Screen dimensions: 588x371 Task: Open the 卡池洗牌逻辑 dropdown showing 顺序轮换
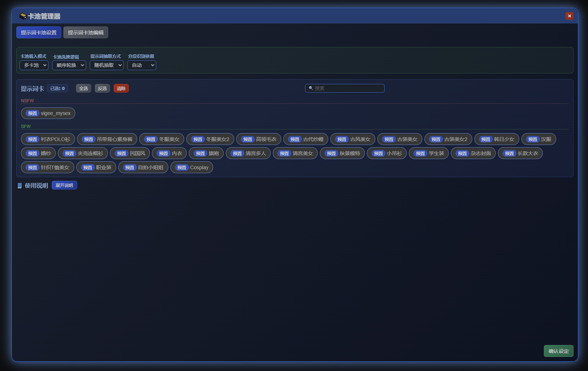[x=69, y=65]
